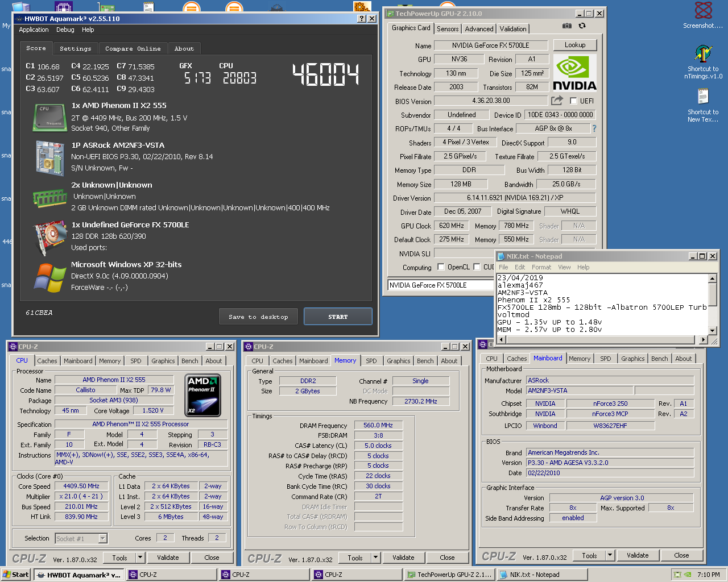Toggle the OpenCL checkbox in GPU-Z

(x=441, y=267)
